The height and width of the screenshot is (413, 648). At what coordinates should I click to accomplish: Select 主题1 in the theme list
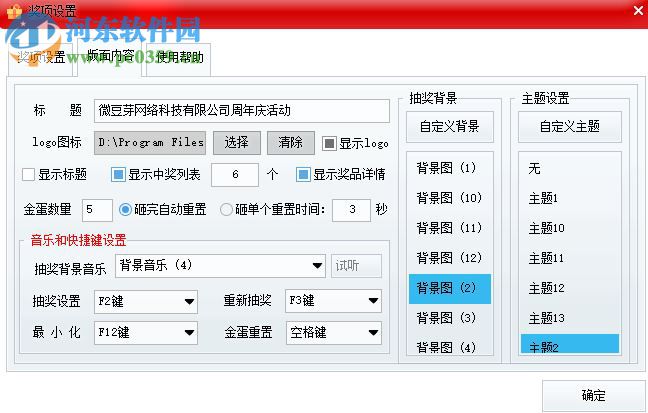570,198
